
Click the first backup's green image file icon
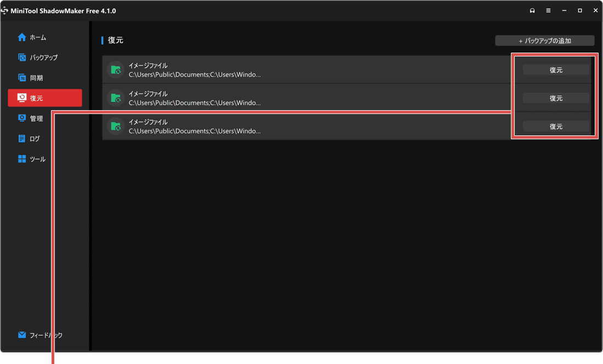(x=115, y=70)
